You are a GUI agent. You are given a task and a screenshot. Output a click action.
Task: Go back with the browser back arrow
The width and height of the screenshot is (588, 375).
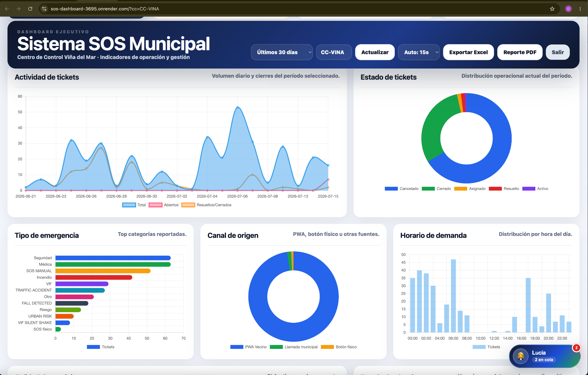7,9
